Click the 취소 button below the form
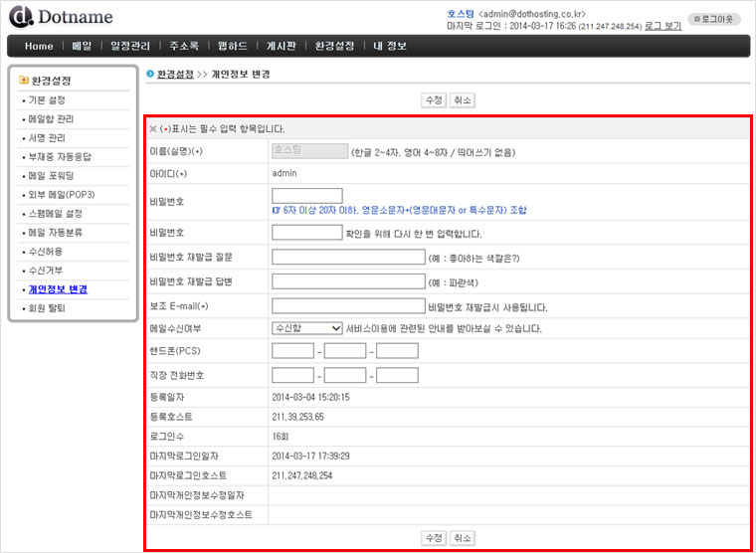The height and width of the screenshot is (553, 756). click(463, 537)
